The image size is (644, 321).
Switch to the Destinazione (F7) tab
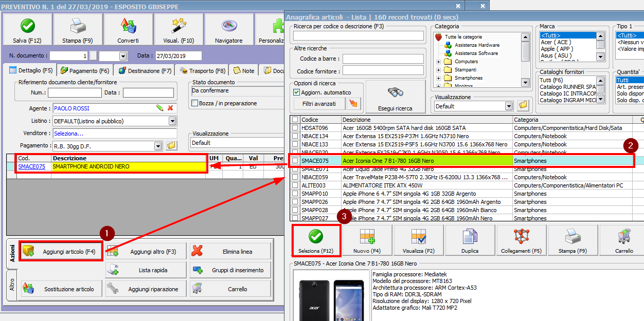tap(145, 71)
